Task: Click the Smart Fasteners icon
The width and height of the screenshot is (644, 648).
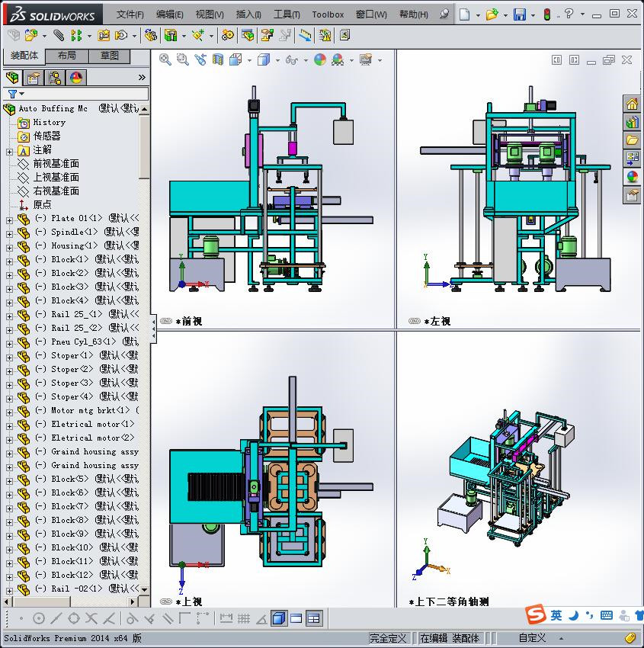Action: click(x=104, y=36)
